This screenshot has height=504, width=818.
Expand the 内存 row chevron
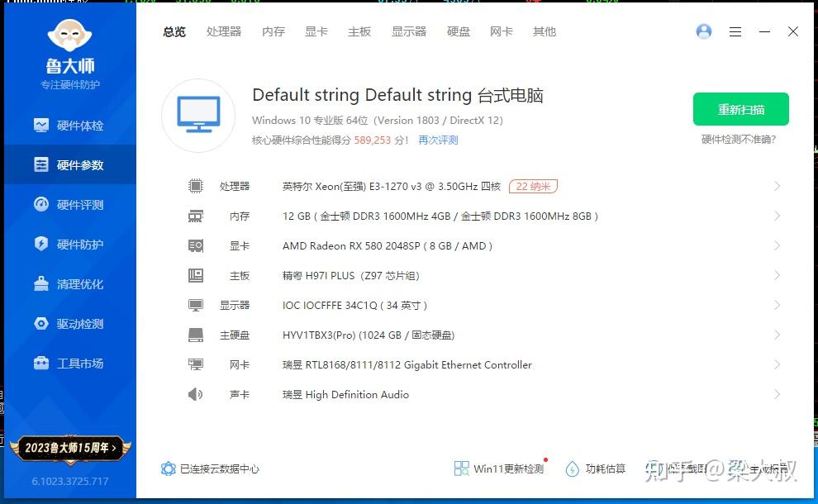click(778, 216)
